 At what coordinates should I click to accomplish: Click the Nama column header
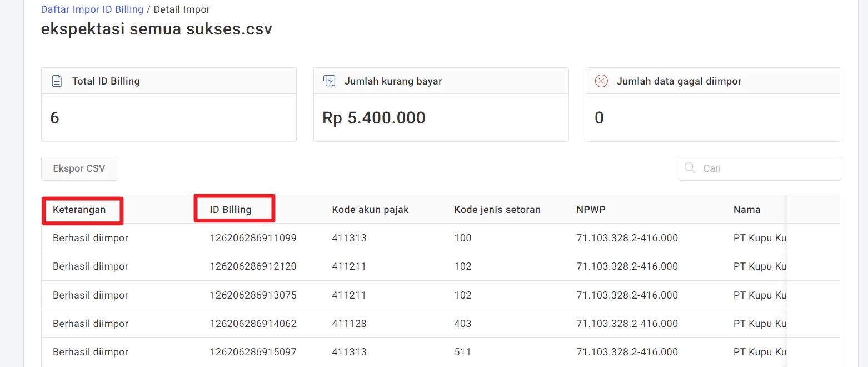pos(747,210)
